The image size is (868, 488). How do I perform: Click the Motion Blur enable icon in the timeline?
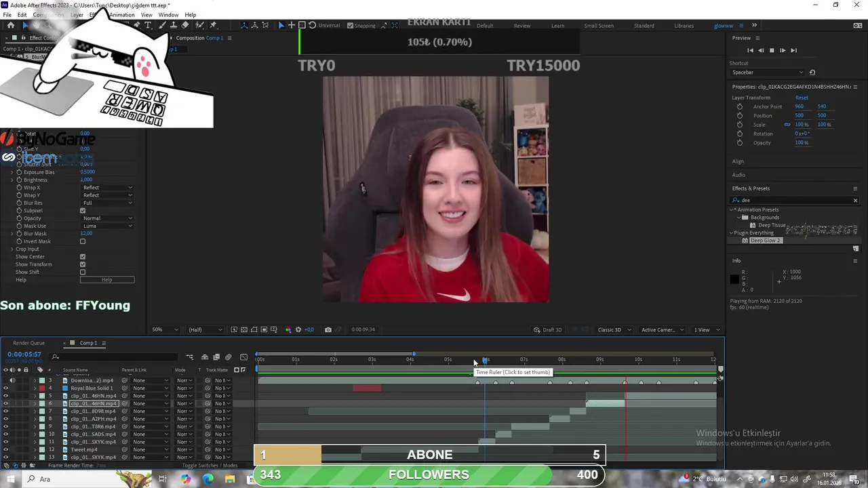point(229,357)
